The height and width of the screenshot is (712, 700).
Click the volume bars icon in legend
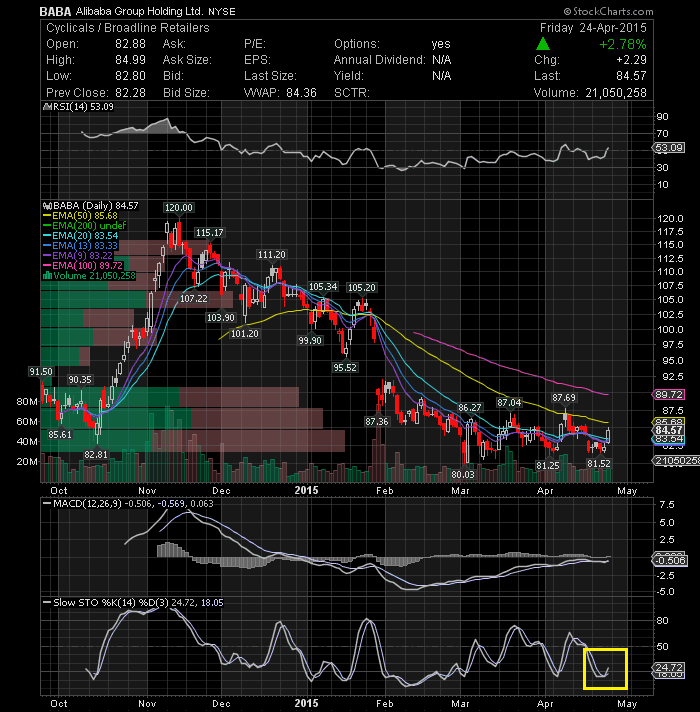pos(47,276)
